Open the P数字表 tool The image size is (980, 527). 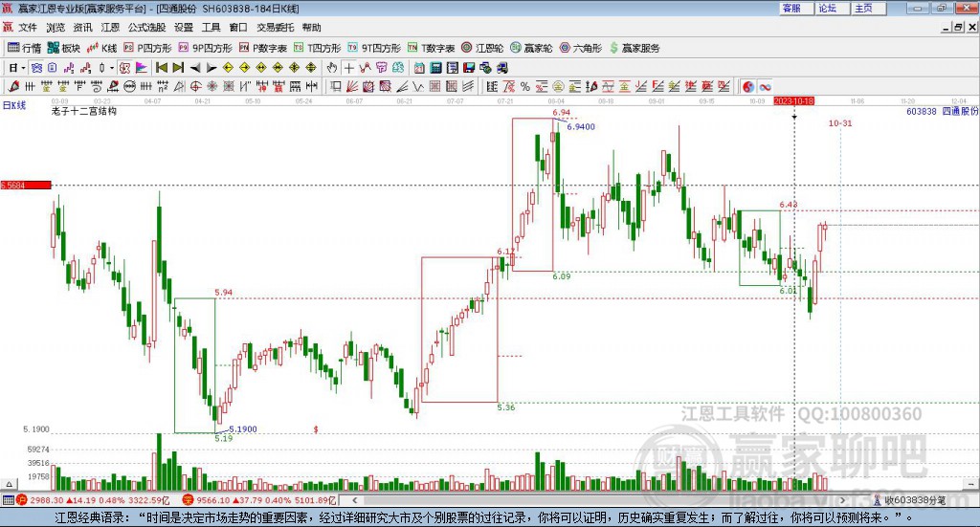click(x=263, y=48)
